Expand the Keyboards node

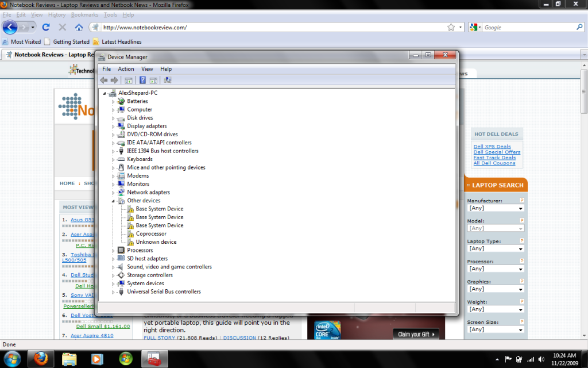113,159
